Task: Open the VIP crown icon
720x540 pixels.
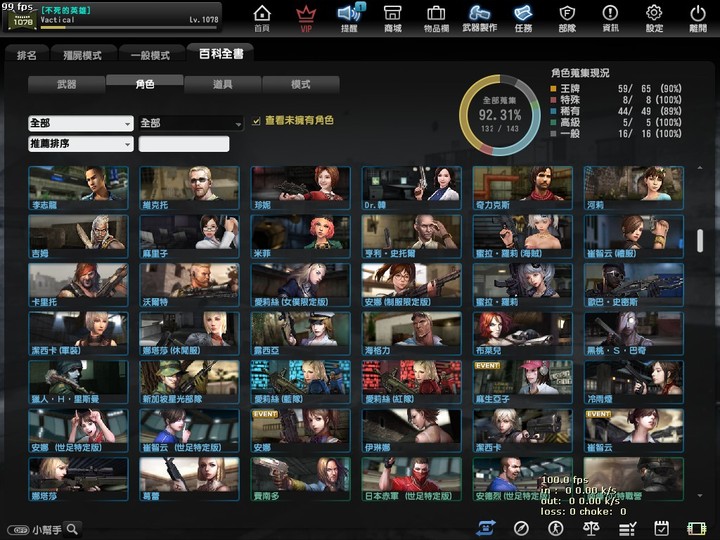Action: 306,16
